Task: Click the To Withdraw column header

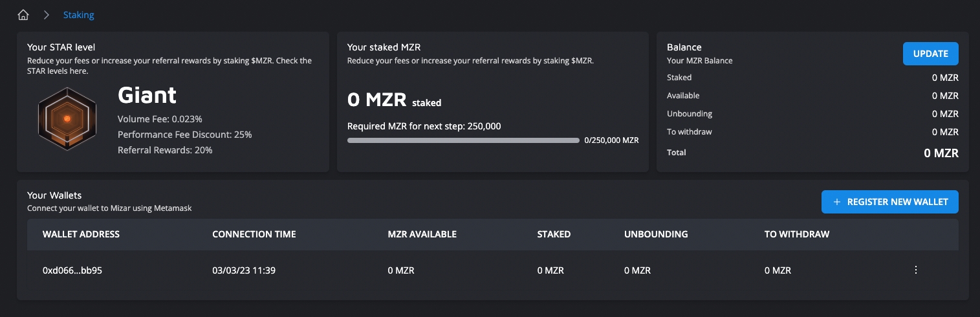Action: pyautogui.click(x=796, y=234)
